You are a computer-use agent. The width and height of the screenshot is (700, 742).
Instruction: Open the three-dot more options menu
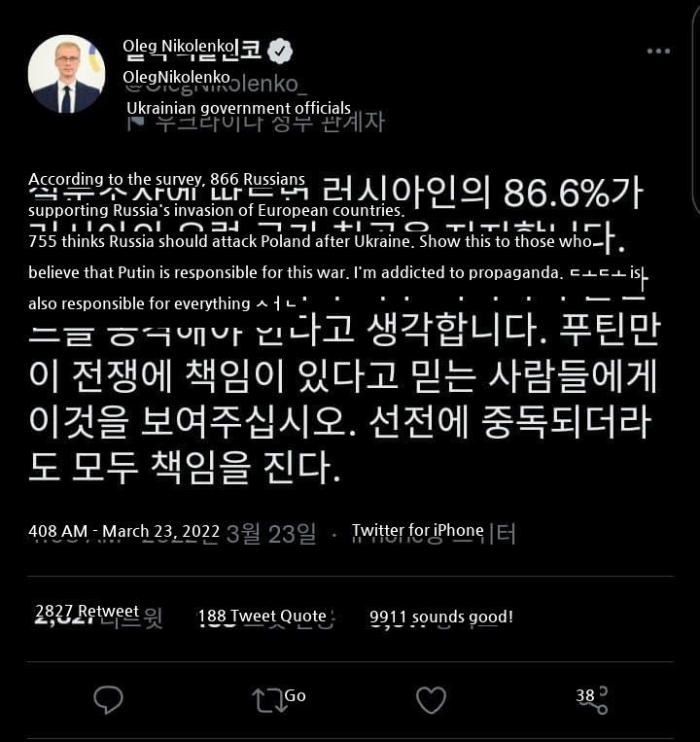point(658,52)
